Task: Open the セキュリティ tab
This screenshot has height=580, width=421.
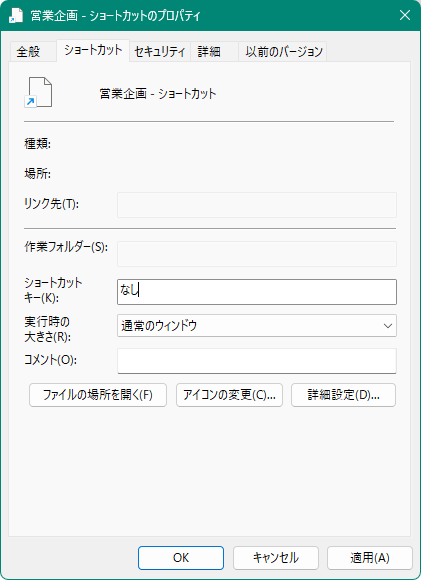Action: (160, 51)
